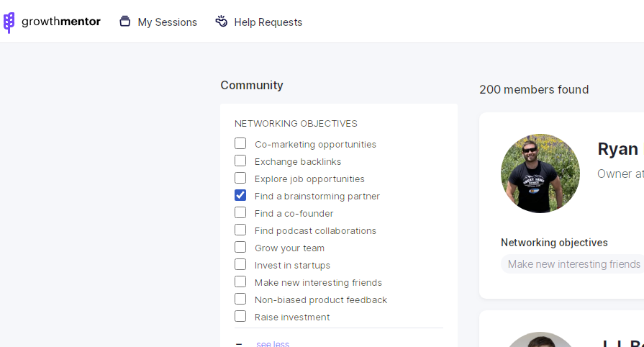
Task: Open second member's profile photo below Ryan
Action: click(540, 340)
